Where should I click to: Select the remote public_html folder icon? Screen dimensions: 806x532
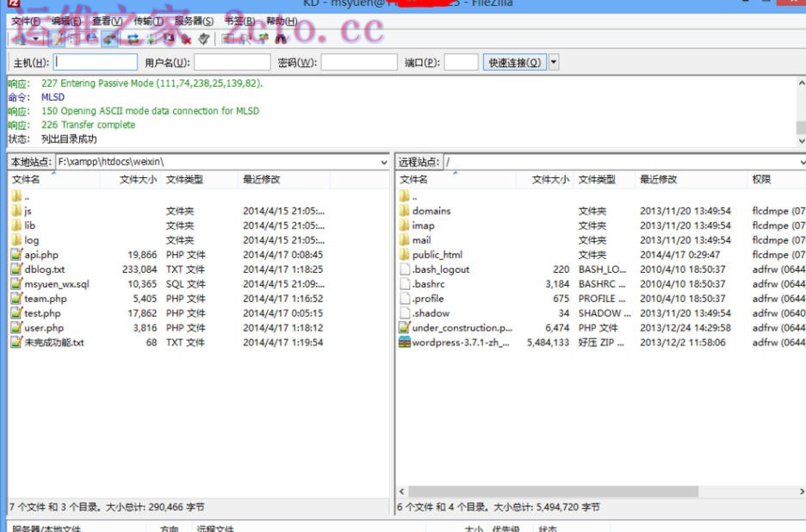pyautogui.click(x=405, y=255)
